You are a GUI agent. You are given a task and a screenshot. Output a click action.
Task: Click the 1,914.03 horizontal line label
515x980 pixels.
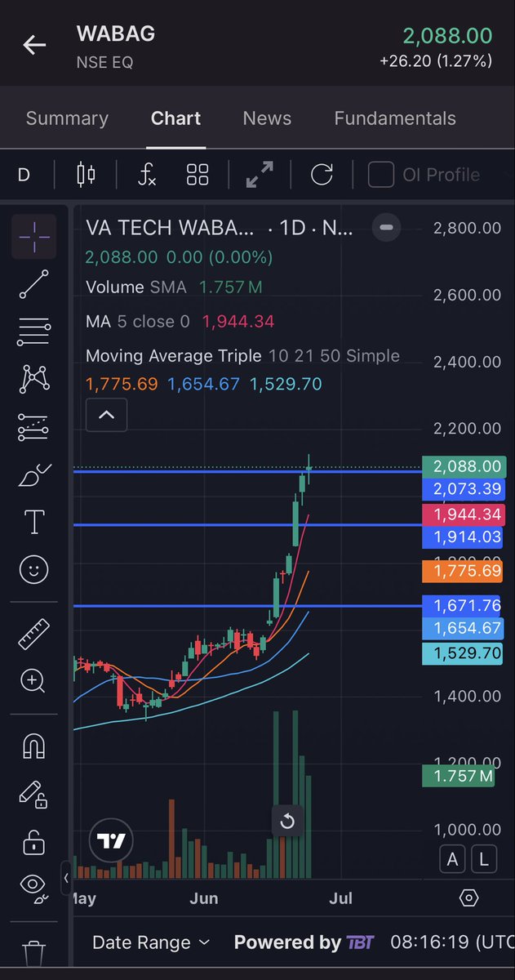(x=463, y=537)
